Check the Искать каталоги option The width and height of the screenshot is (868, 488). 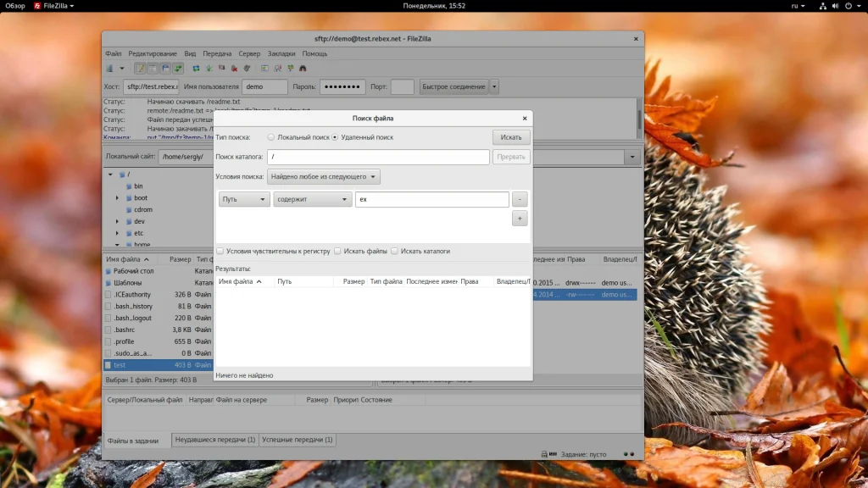tap(395, 251)
